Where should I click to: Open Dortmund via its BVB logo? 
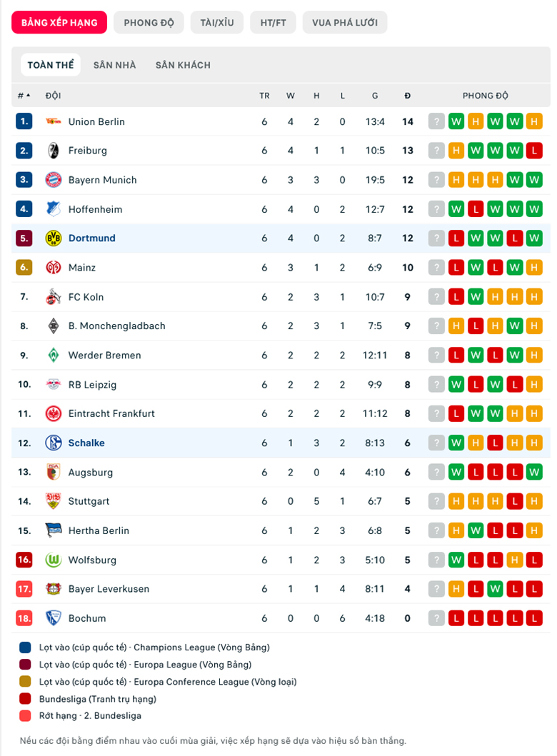(53, 238)
